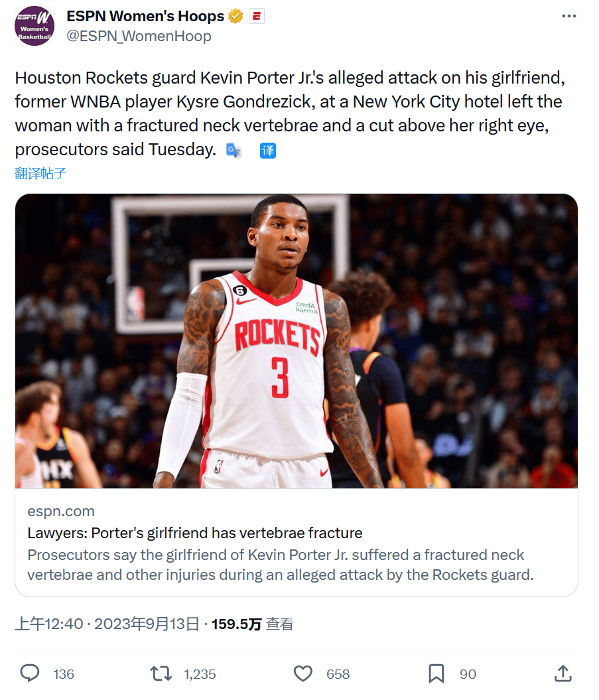Click the 2023年9月13日 timestamp
This screenshot has width=599, height=700.
pos(147,624)
